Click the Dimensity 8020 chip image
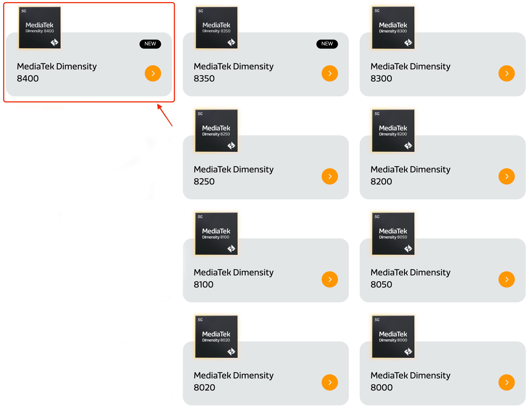The width and height of the screenshot is (532, 413). (216, 337)
